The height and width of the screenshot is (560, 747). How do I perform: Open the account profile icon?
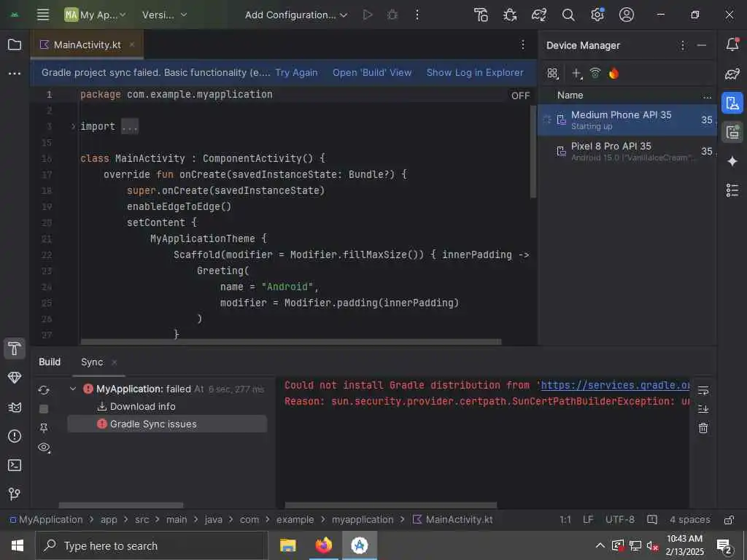tap(626, 15)
